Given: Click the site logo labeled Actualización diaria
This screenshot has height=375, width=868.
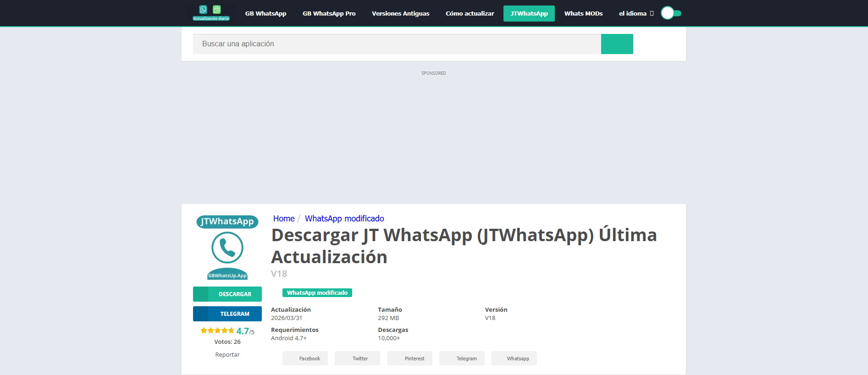Looking at the screenshot, I should (211, 13).
